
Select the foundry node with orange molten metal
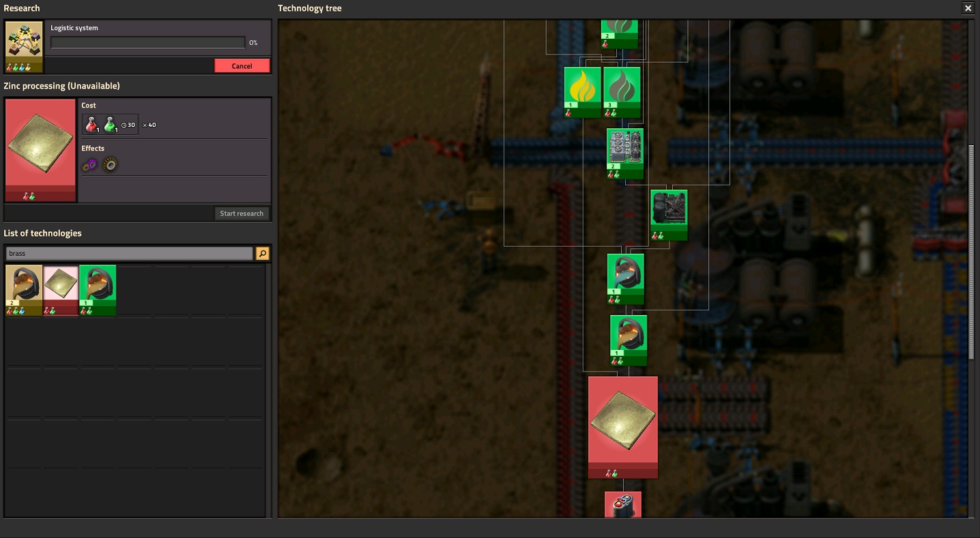coord(629,340)
